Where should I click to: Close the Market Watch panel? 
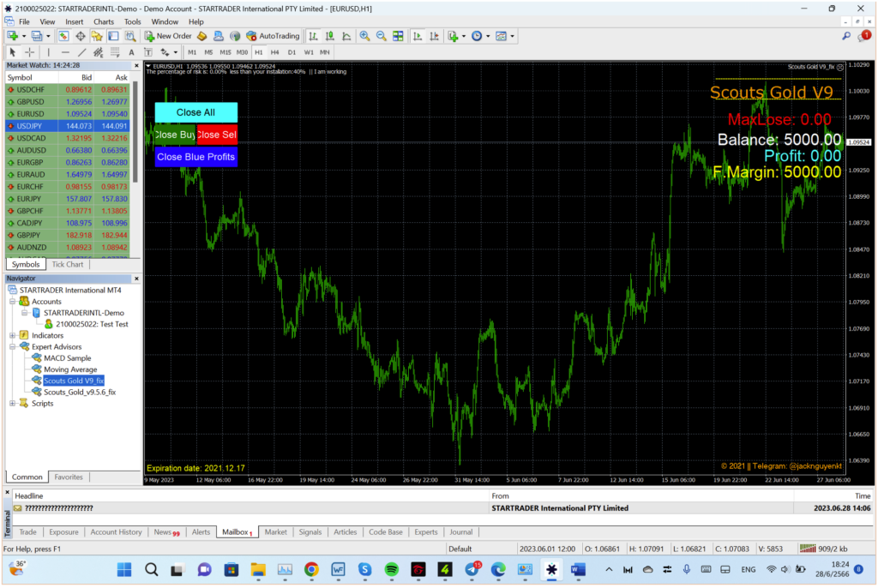click(136, 65)
